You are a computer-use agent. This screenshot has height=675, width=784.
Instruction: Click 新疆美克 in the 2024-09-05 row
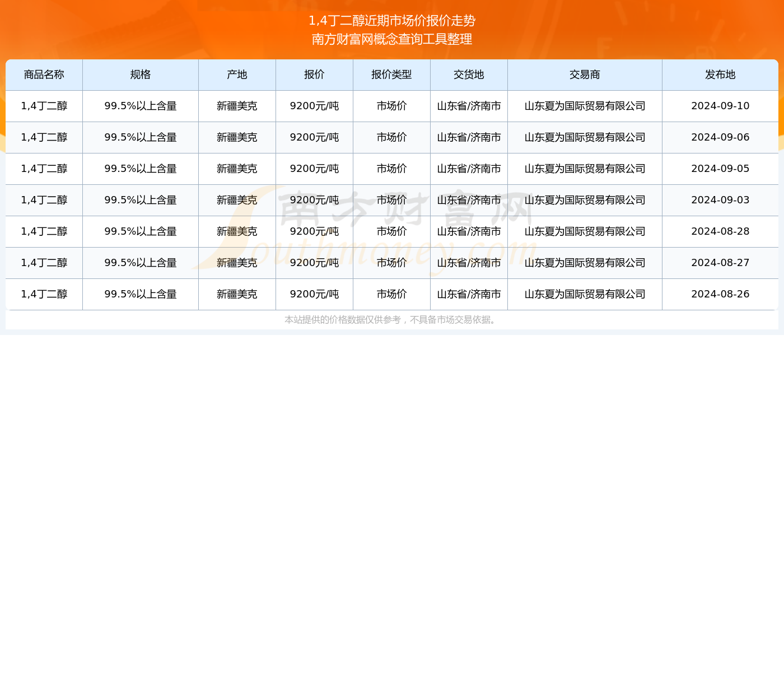pos(237,169)
